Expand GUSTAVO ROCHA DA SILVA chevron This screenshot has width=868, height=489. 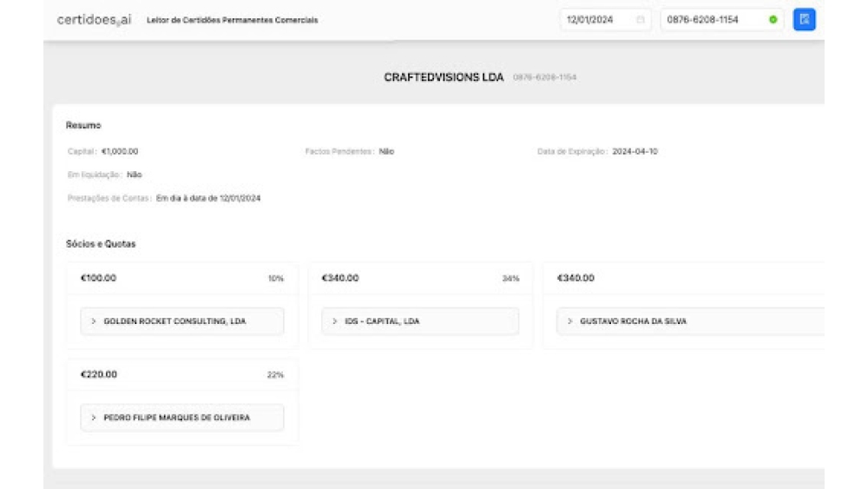click(569, 321)
